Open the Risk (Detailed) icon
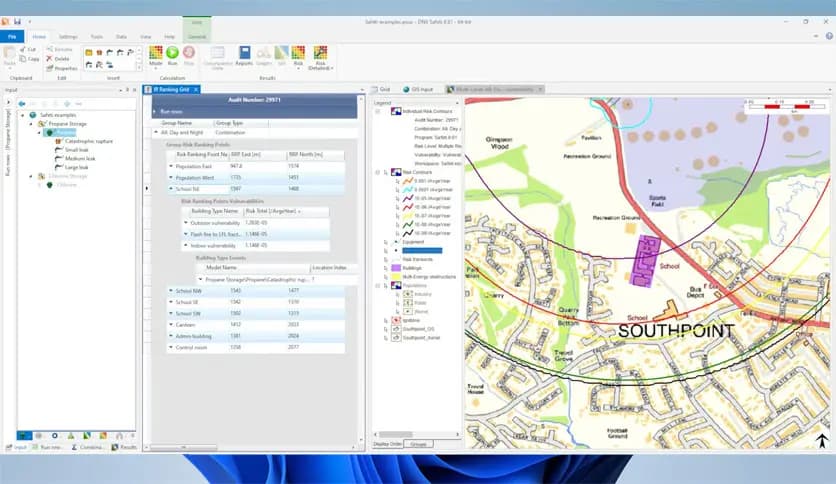Screen dimensions: 836x484 [x=320, y=52]
